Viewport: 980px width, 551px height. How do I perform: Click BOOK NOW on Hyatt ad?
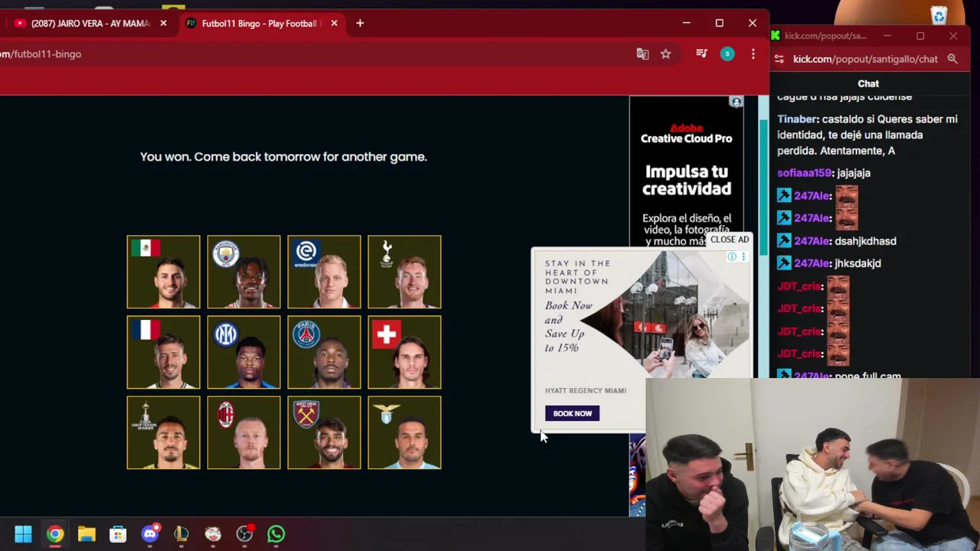pyautogui.click(x=573, y=413)
